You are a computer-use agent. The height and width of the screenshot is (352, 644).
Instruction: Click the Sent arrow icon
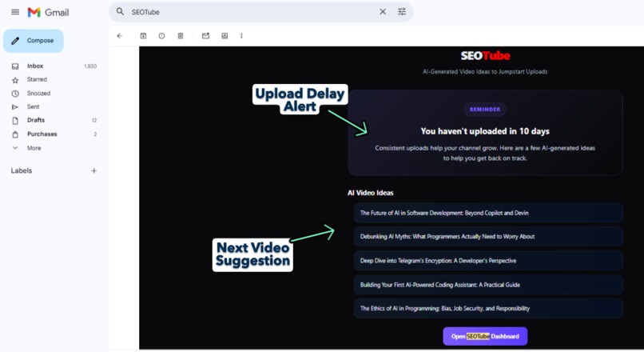pos(15,107)
